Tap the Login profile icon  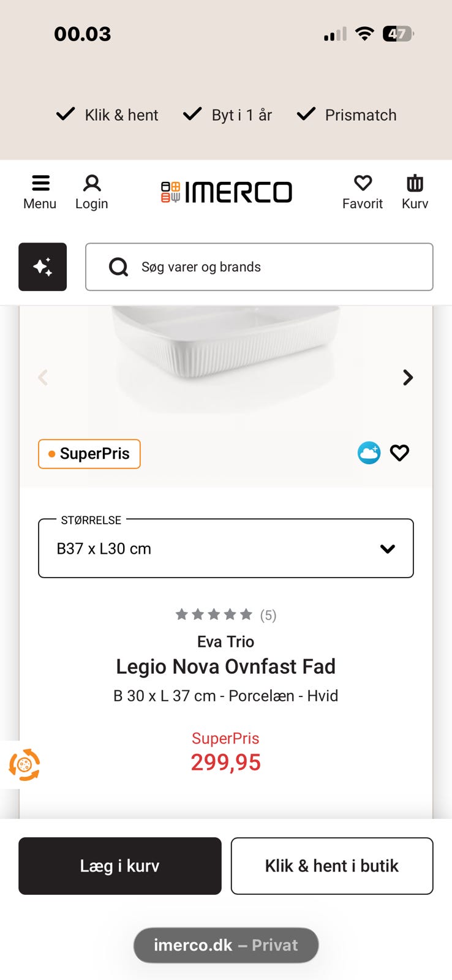coord(92,192)
